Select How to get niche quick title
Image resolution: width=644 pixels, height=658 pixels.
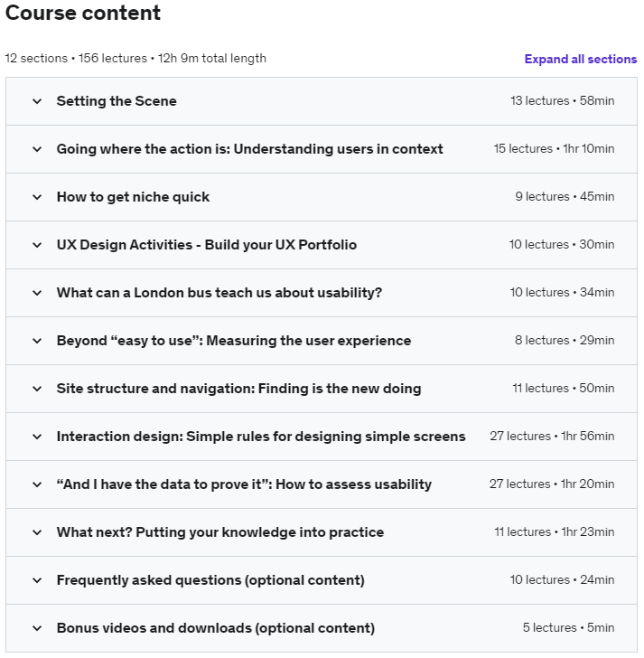pyautogui.click(x=133, y=197)
